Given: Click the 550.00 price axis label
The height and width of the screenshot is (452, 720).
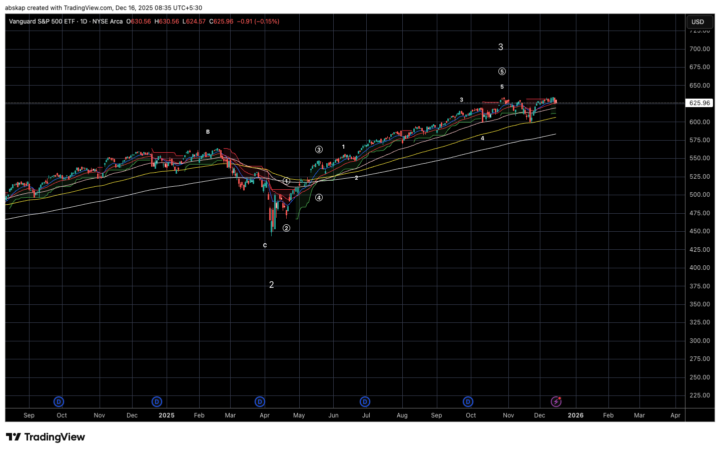Looking at the screenshot, I should (x=700, y=158).
